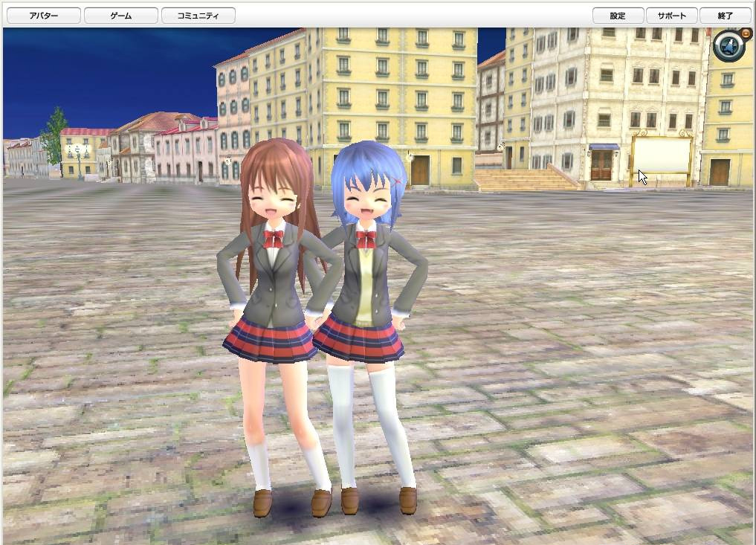Click the 終了 (Exit) button
The width and height of the screenshot is (756, 545).
click(725, 16)
